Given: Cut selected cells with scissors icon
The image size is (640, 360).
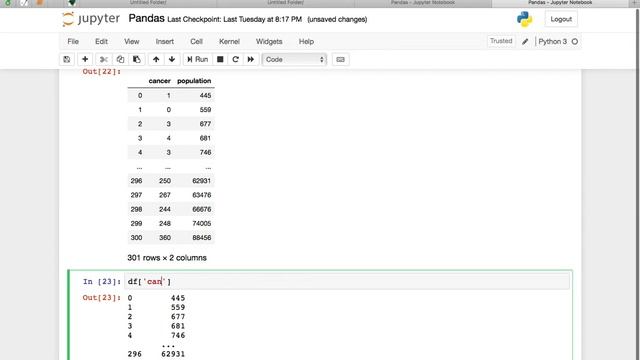Looking at the screenshot, I should click(104, 60).
